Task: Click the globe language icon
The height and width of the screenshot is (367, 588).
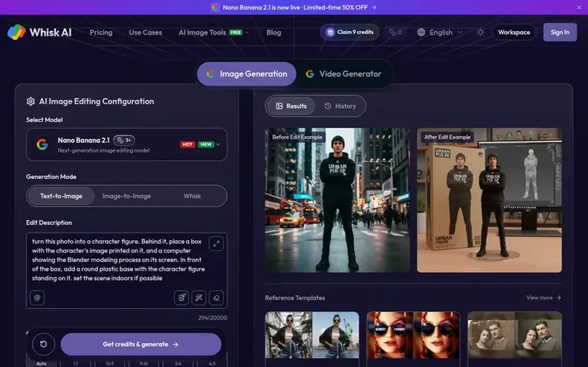Action: tap(421, 32)
